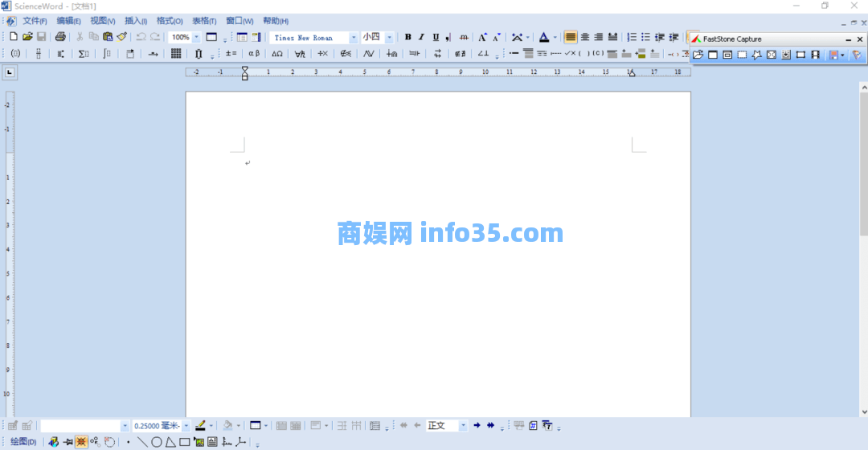Viewport: 868px width, 450px height.
Task: Click the numbered list icon
Action: click(632, 37)
